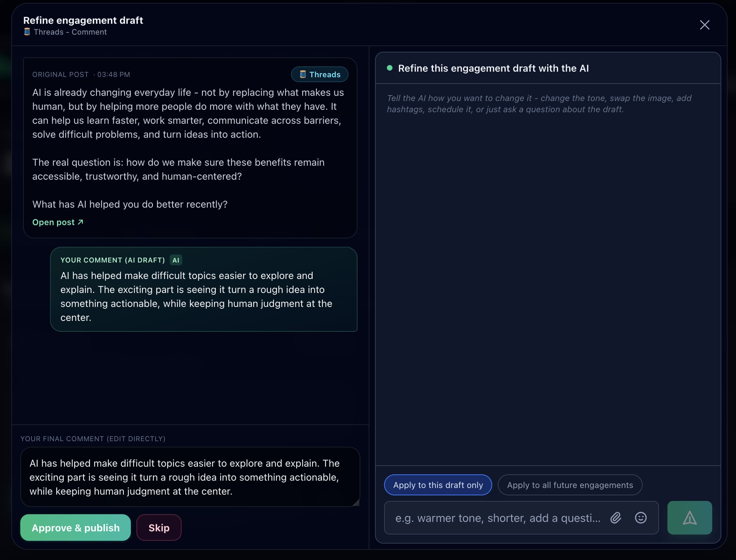Click the AI draft comment bubble
Screen dimensions: 736x560
204,289
